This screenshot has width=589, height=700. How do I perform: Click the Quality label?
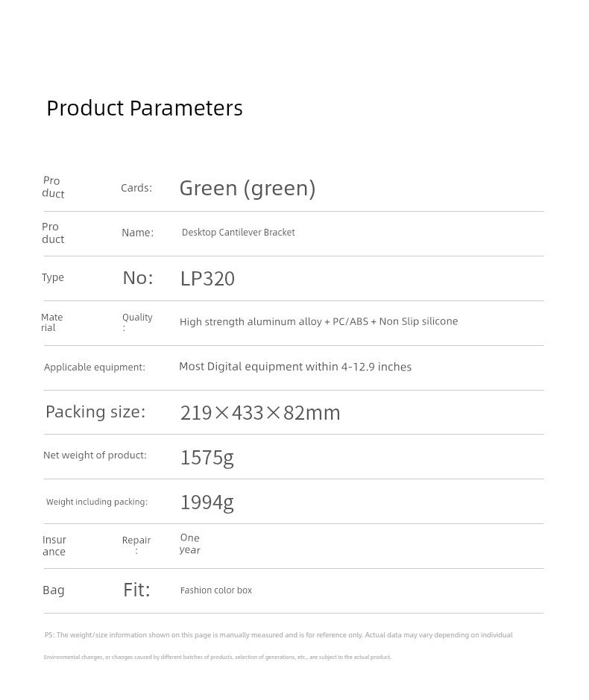click(137, 318)
